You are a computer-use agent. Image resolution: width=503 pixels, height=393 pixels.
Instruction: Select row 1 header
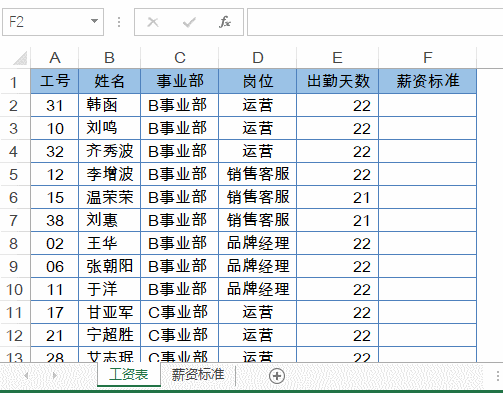[15, 82]
